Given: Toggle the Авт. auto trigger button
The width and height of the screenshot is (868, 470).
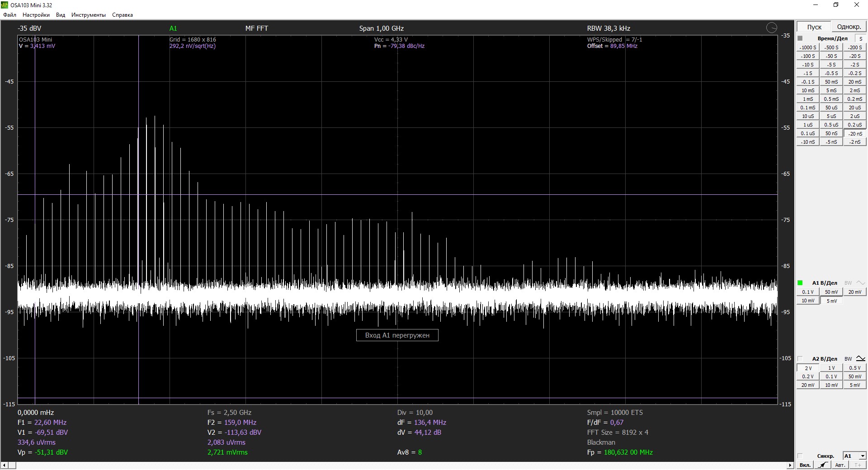Looking at the screenshot, I should click(x=840, y=465).
